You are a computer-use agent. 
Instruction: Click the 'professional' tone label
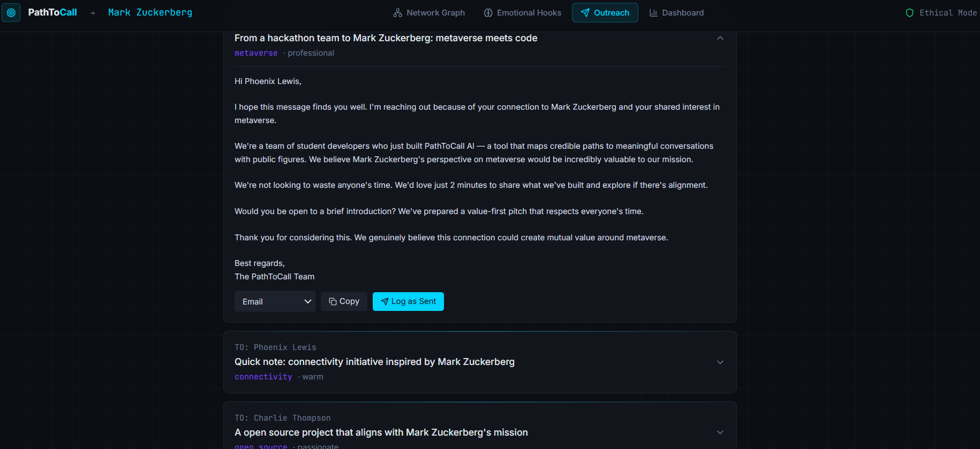[311, 53]
